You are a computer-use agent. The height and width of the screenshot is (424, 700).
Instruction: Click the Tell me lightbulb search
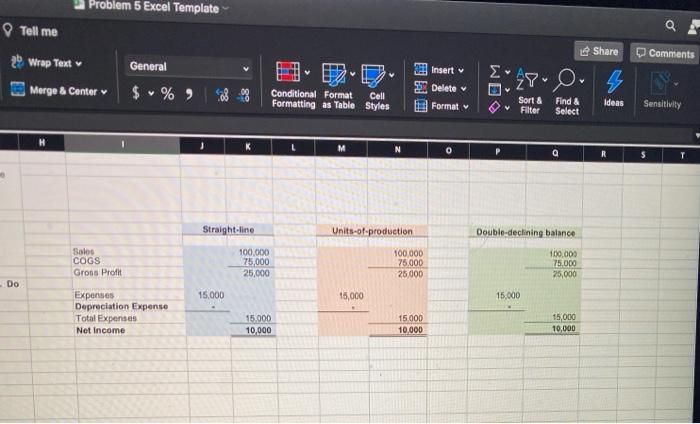[30, 31]
